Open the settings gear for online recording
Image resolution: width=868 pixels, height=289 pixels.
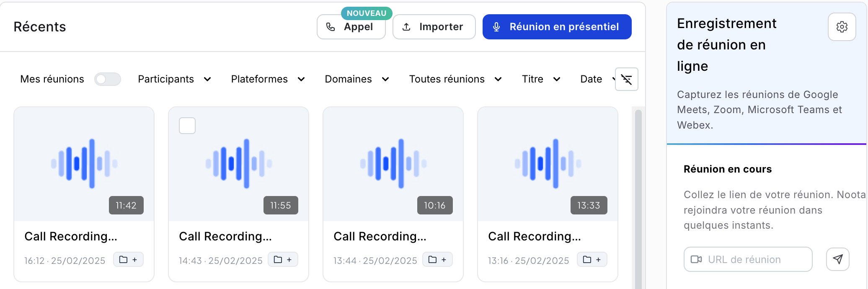click(x=842, y=27)
